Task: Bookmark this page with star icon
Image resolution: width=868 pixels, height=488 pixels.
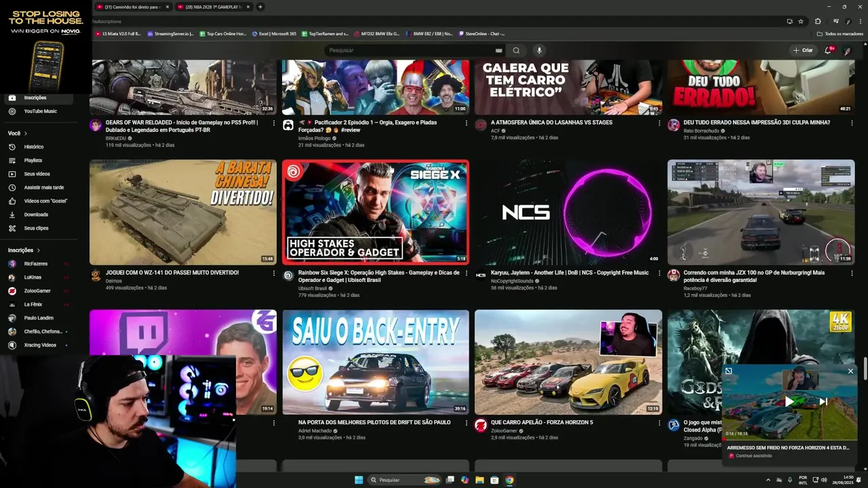Action: pyautogui.click(x=801, y=21)
